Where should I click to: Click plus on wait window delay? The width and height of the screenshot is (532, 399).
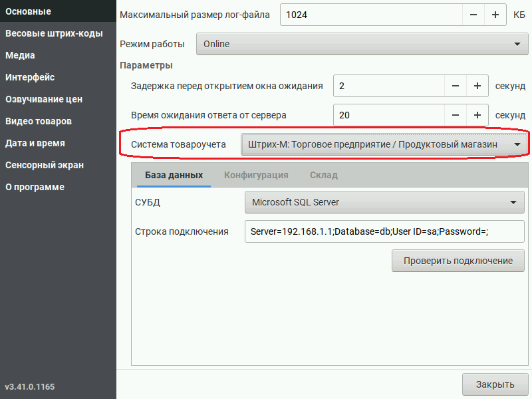477,86
